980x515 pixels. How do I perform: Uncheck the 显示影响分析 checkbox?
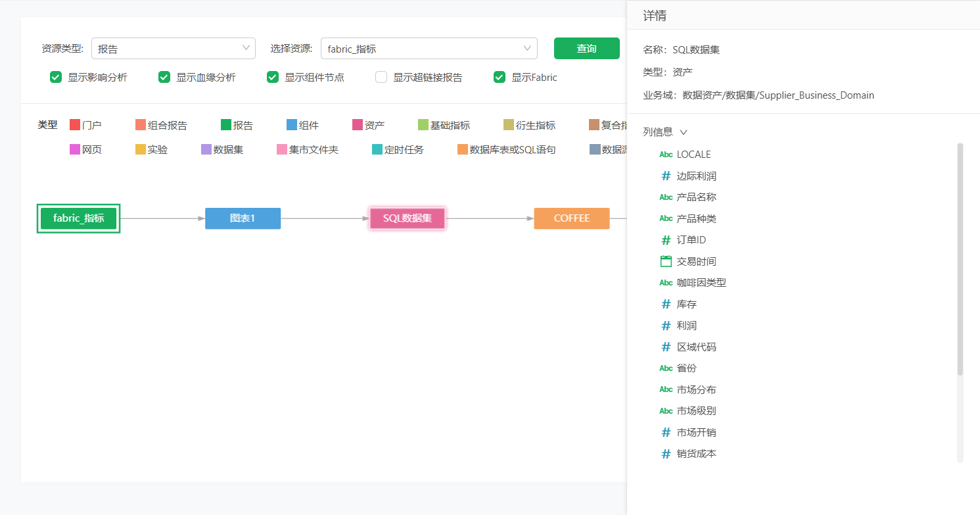point(56,77)
